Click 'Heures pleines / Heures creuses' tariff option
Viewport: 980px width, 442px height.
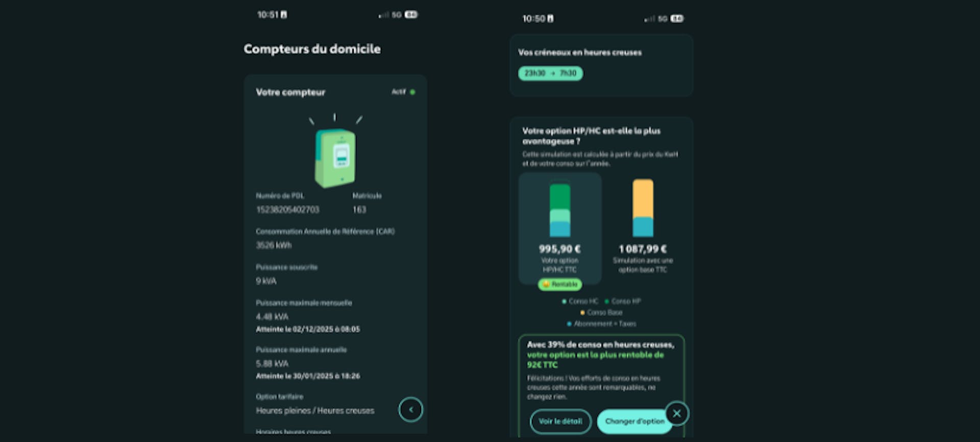click(x=315, y=410)
